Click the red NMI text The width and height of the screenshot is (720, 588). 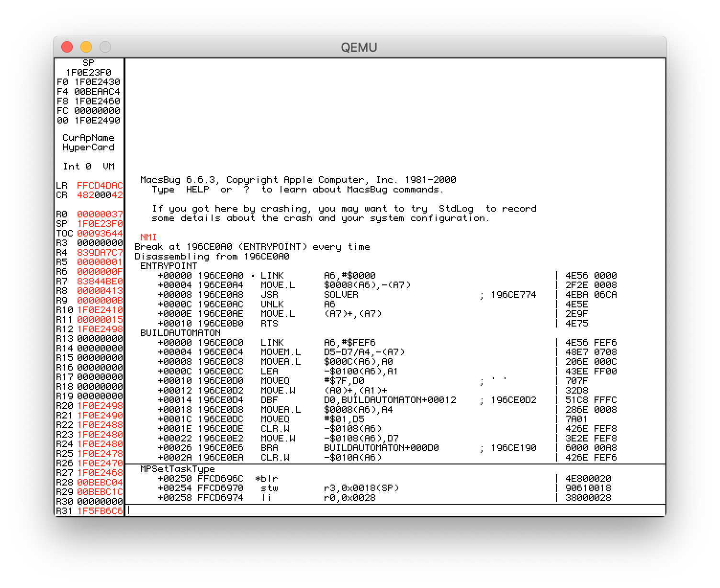coord(148,237)
